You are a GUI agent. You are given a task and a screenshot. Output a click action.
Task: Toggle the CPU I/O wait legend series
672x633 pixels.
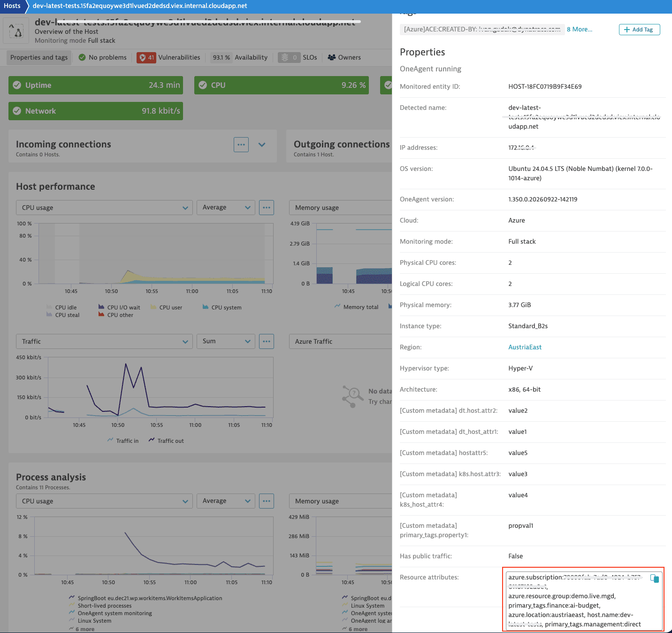pos(119,308)
